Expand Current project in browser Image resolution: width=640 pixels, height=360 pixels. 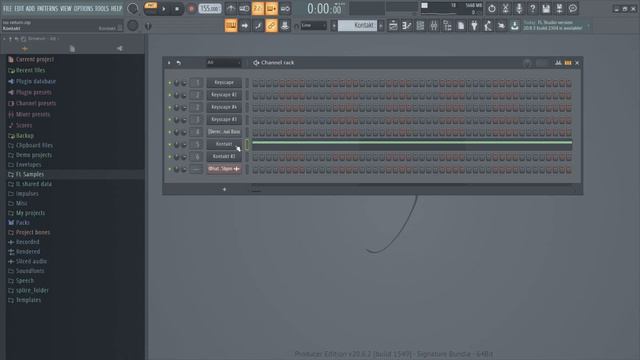click(35, 60)
